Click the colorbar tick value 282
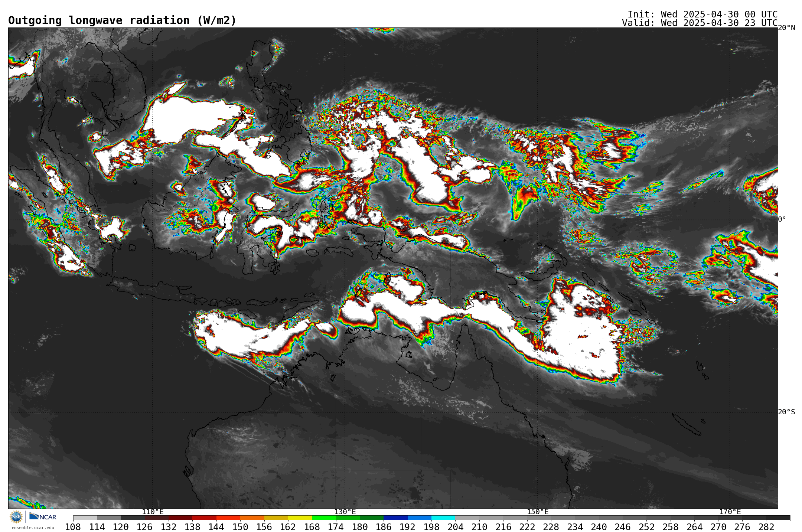 [x=766, y=527]
